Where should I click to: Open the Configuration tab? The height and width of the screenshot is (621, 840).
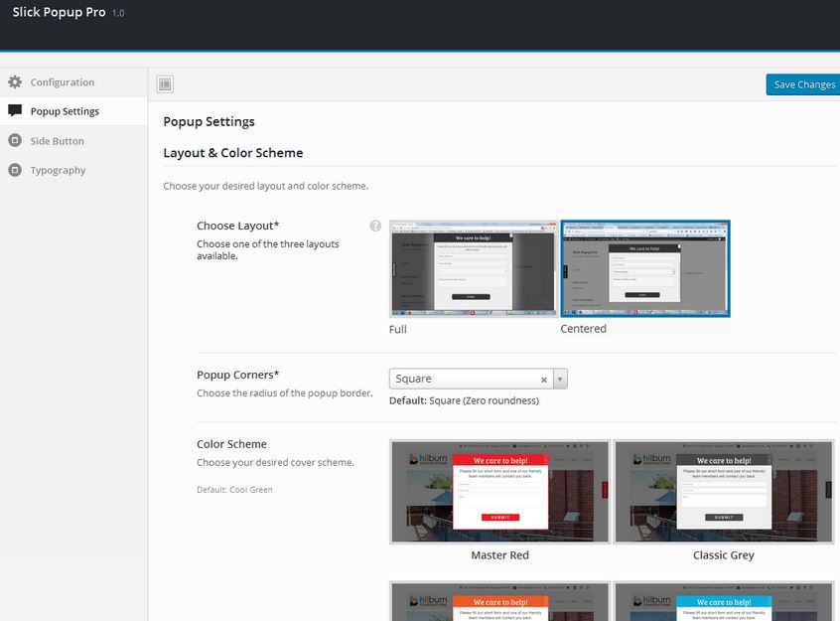point(73,82)
